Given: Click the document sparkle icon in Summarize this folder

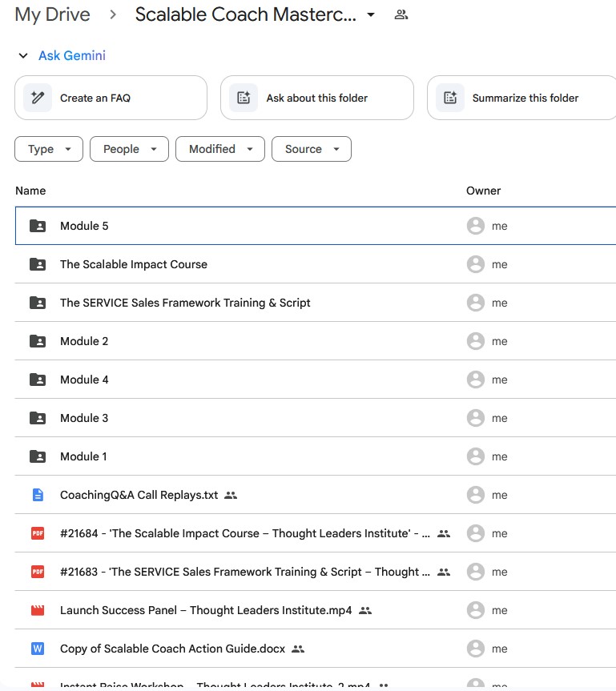Looking at the screenshot, I should click(450, 98).
